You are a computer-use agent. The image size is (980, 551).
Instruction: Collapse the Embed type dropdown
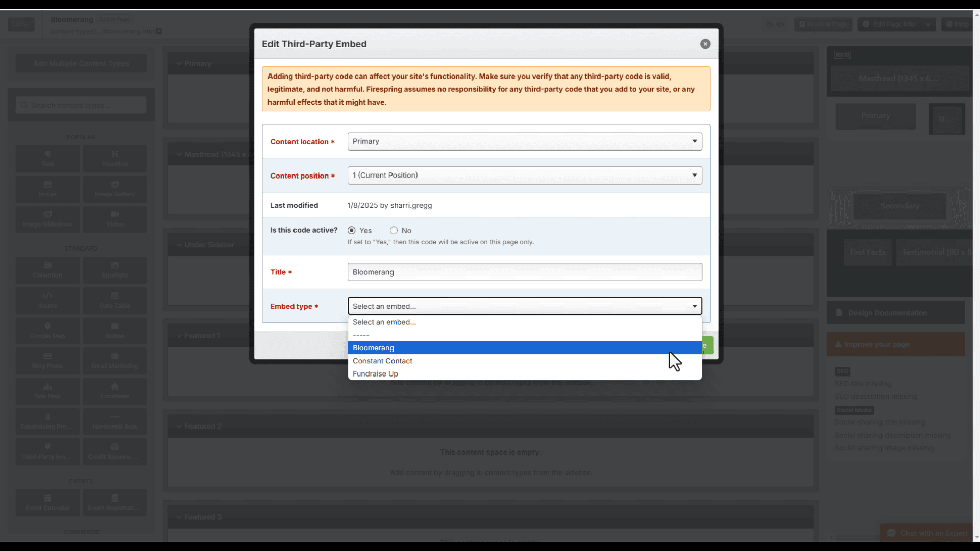coord(525,306)
